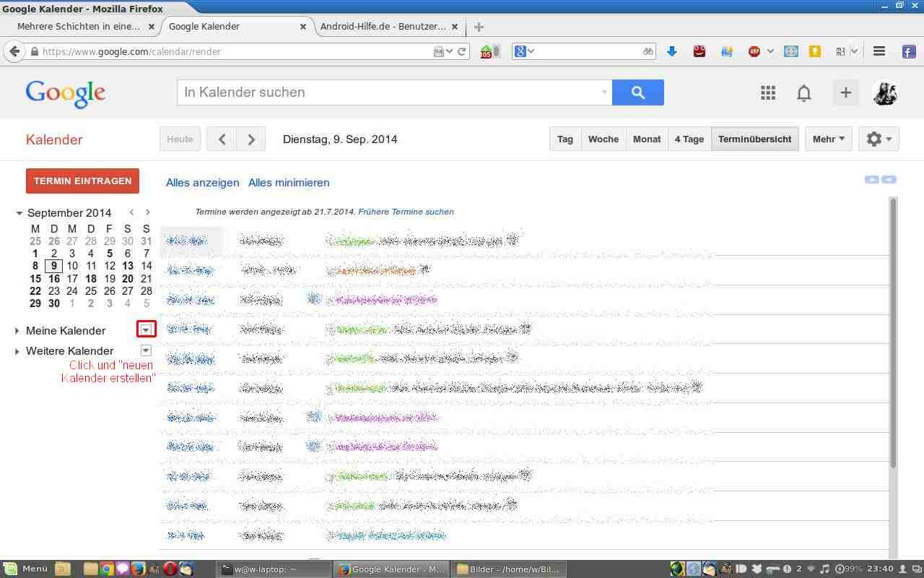This screenshot has height=578, width=924.
Task: Launch Chrome from the panel
Action: click(107, 569)
